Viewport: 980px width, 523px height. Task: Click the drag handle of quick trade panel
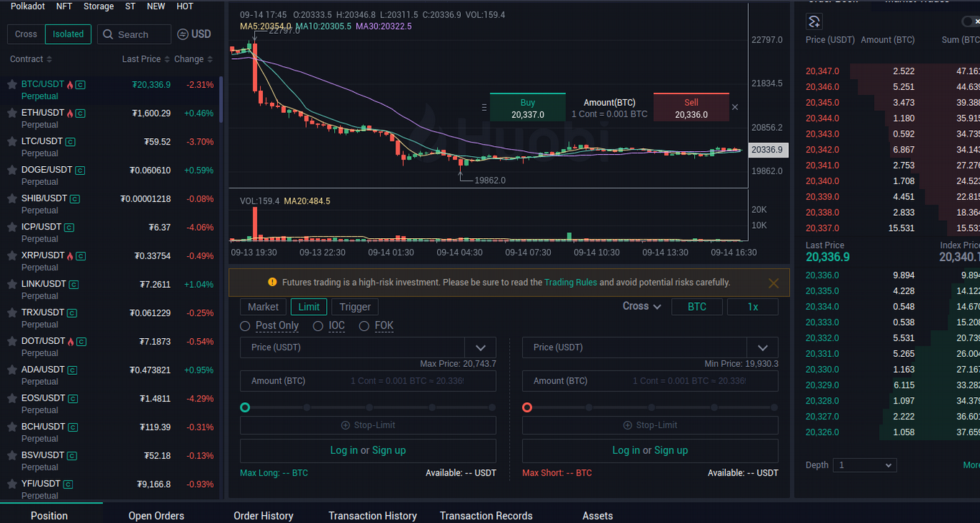pos(484,107)
